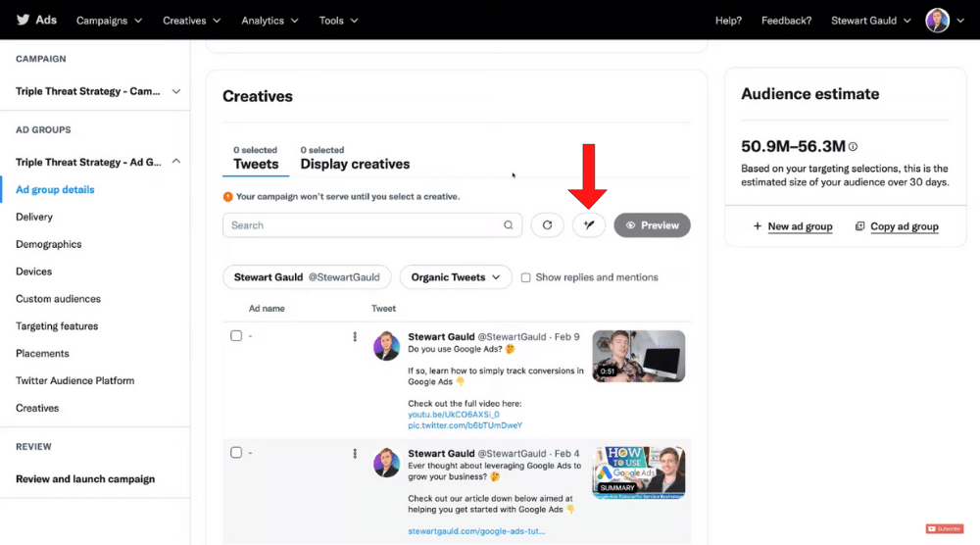Image resolution: width=980 pixels, height=545 pixels.
Task: Open options menu for Feb 9 tweet
Action: [x=355, y=337]
